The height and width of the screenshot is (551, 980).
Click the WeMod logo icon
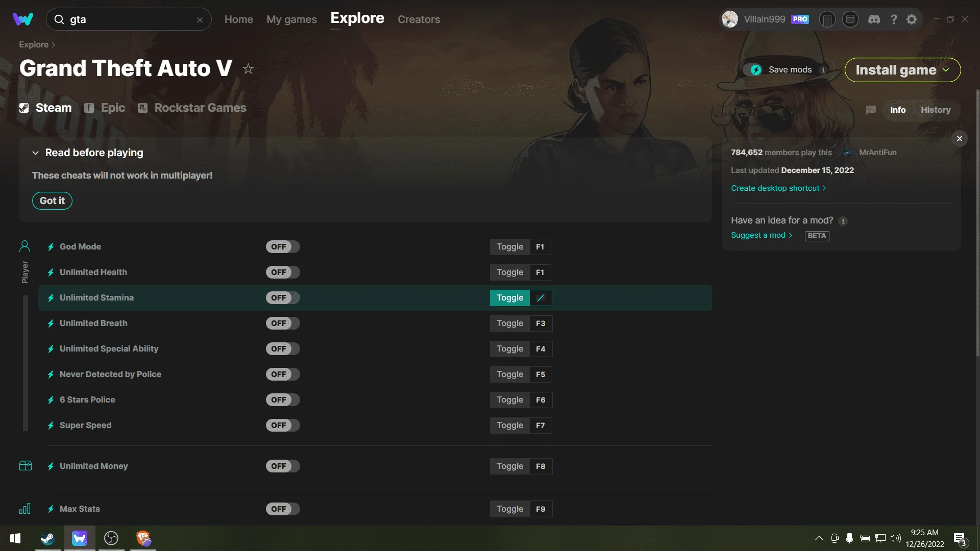[x=23, y=19]
